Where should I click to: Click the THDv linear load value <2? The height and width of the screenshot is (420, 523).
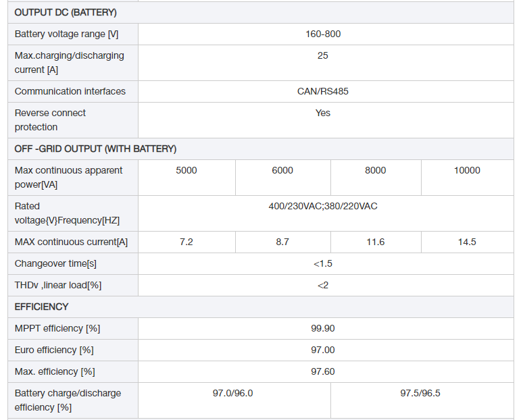pos(323,286)
